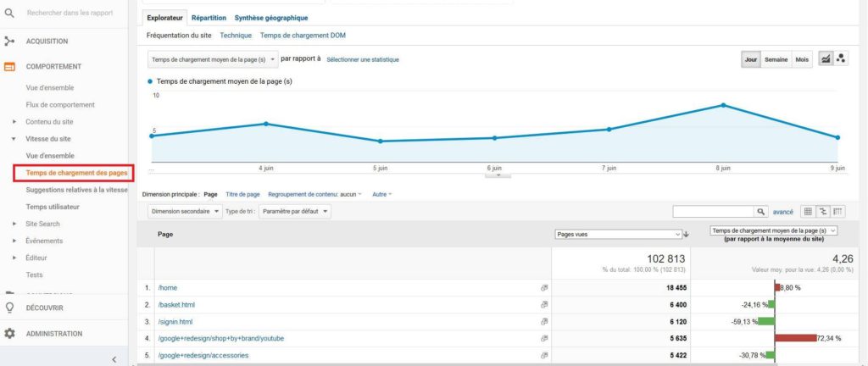Switch to the Répartition tab
The height and width of the screenshot is (366, 868).
coord(209,18)
